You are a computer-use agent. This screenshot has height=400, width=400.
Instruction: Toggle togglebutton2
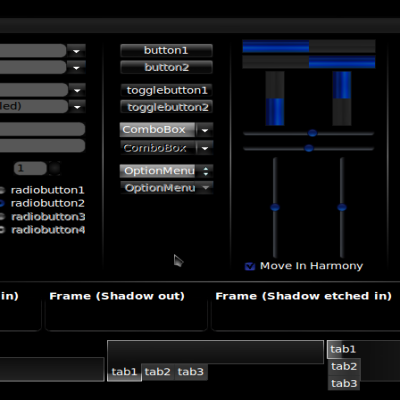point(166,107)
